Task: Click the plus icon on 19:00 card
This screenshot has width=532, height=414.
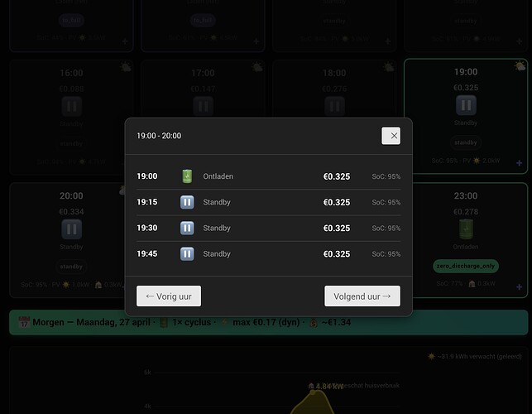Action: 519,163
